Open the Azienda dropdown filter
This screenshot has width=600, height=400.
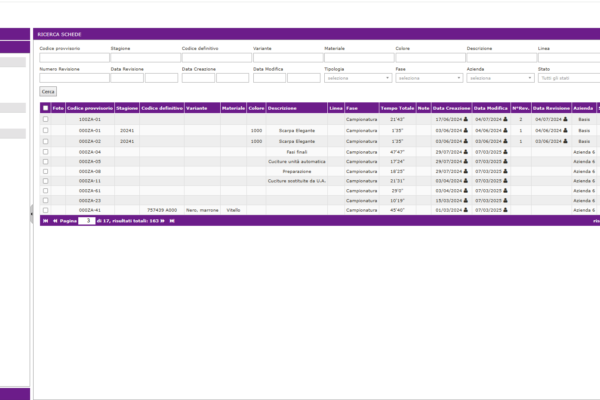(499, 77)
